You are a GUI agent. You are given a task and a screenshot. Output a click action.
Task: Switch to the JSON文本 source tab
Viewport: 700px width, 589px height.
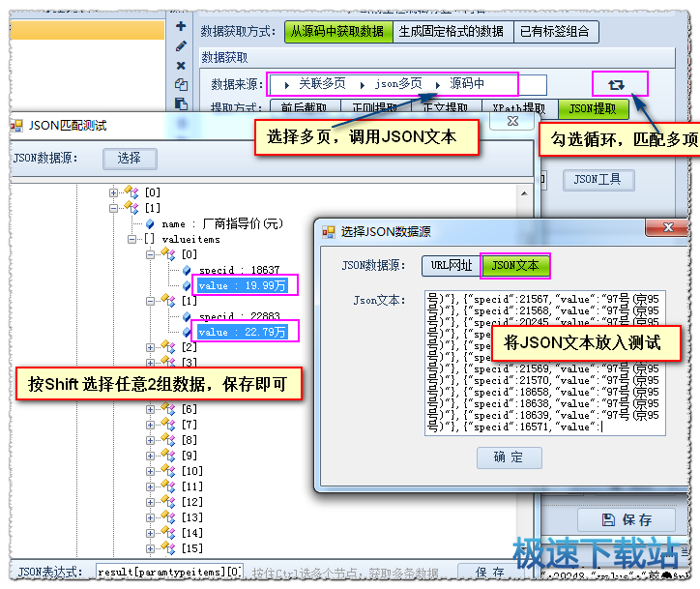[514, 265]
